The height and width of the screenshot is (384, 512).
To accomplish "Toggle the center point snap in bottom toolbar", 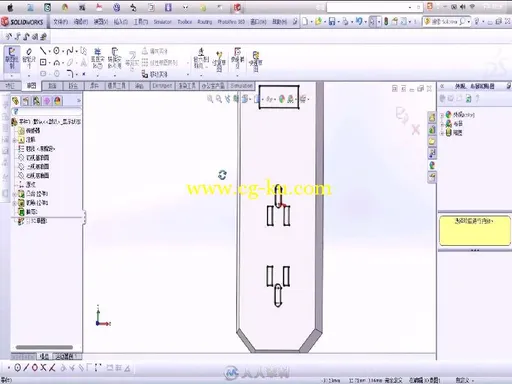I will 18,368.
